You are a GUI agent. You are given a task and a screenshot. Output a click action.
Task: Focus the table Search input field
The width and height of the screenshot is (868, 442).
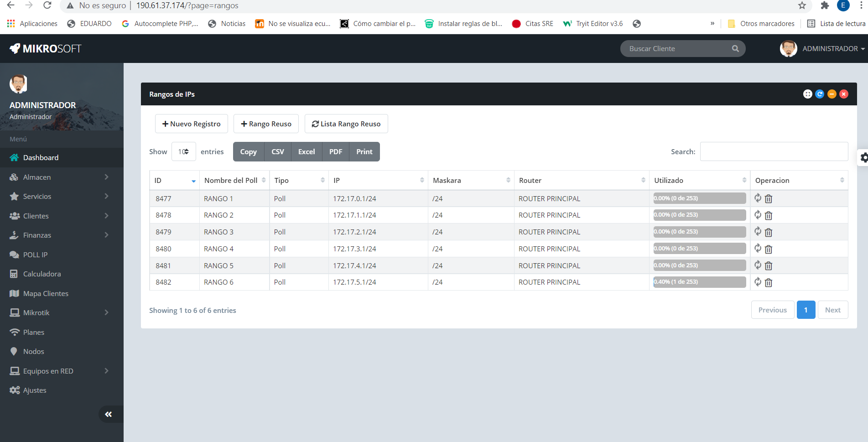[x=774, y=151]
